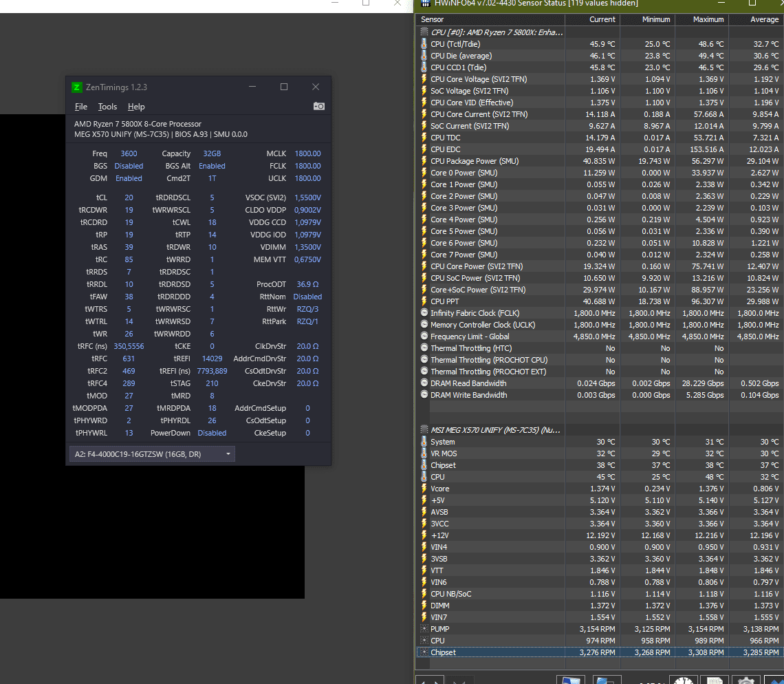Open the Tools menu in ZenTimings

click(107, 107)
